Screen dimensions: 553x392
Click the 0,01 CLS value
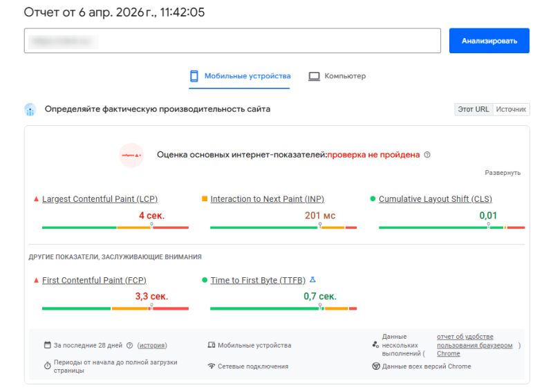pos(488,216)
